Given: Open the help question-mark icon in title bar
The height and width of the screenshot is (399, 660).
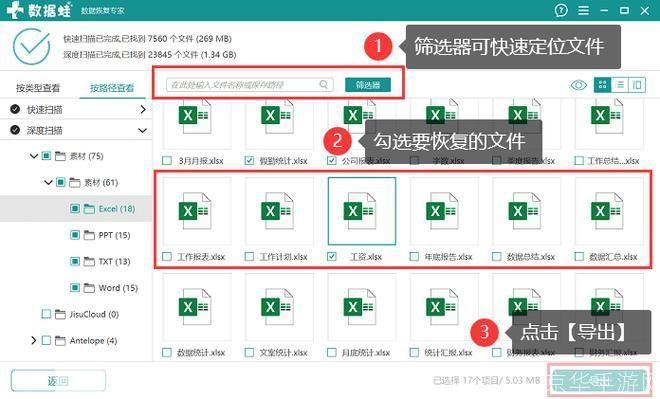Looking at the screenshot, I should (561, 10).
